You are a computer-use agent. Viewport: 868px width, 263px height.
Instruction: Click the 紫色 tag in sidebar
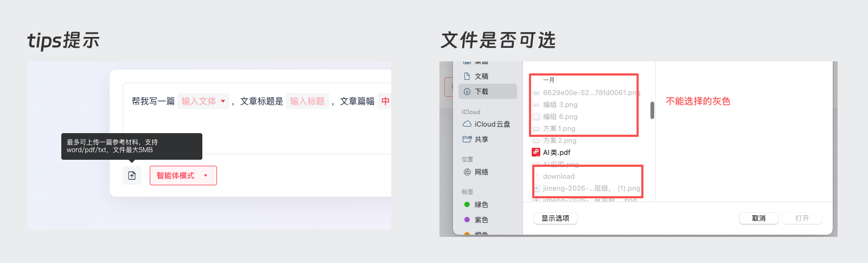(488, 220)
